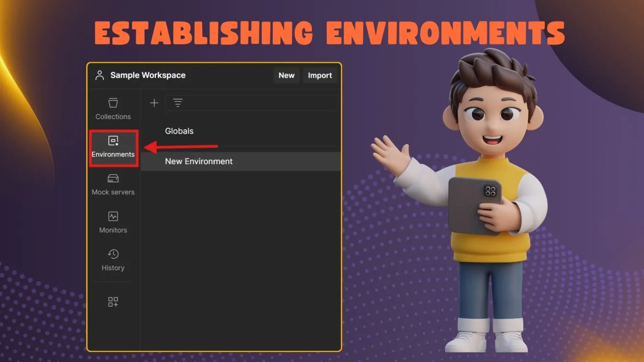This screenshot has width=644, height=362.
Task: Click the Import button
Action: tap(320, 75)
